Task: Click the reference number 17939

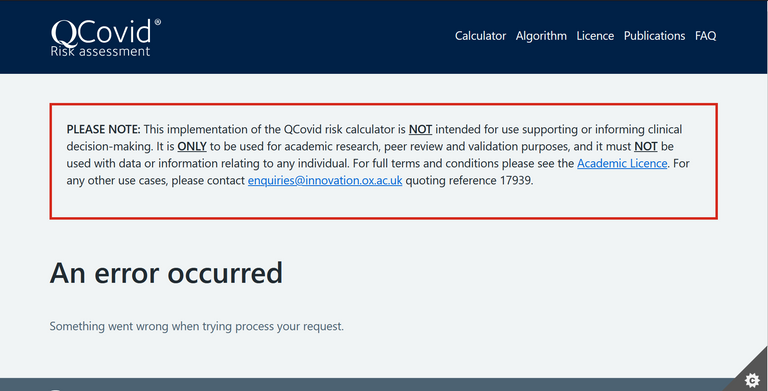Action: [515, 180]
